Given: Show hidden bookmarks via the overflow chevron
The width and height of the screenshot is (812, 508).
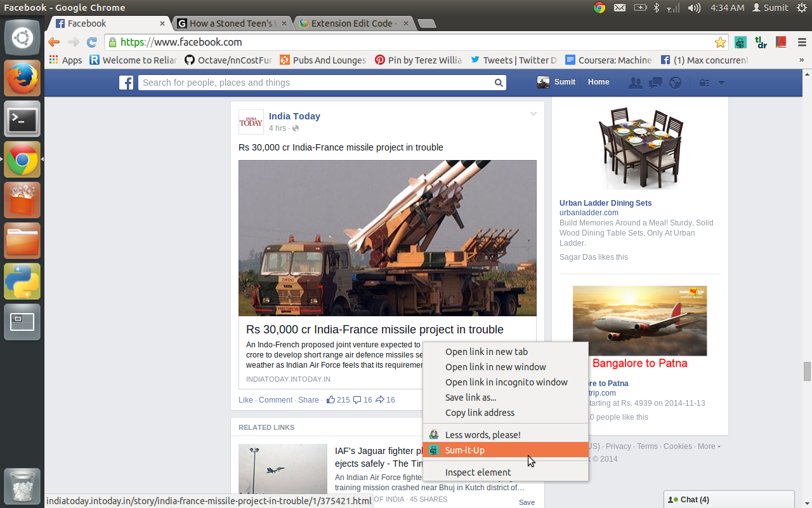Looking at the screenshot, I should tap(801, 60).
